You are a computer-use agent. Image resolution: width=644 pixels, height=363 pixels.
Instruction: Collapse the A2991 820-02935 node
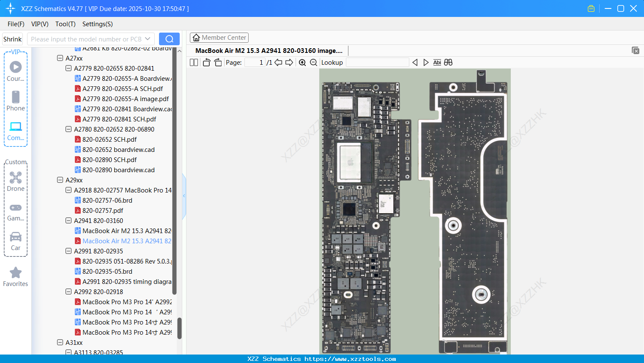click(x=69, y=251)
